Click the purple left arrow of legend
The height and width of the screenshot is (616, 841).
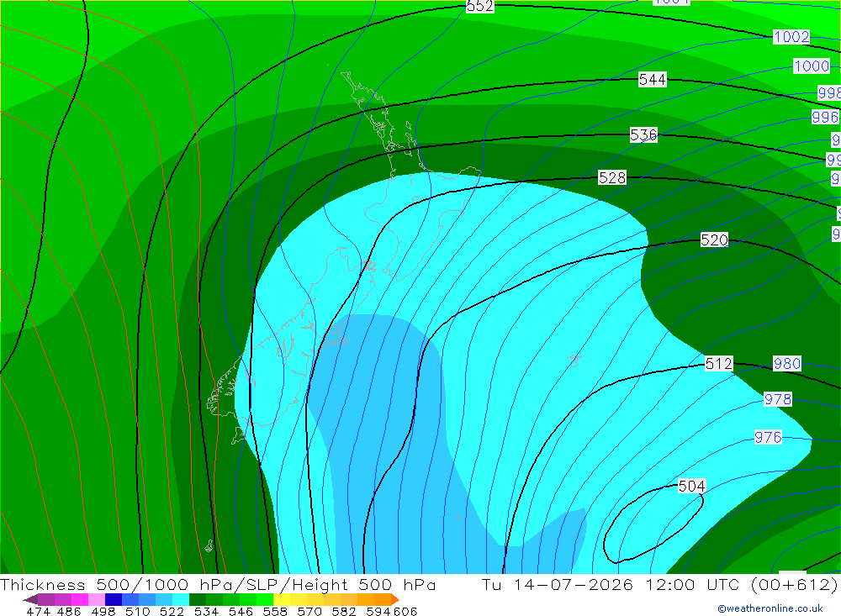pos(30,599)
